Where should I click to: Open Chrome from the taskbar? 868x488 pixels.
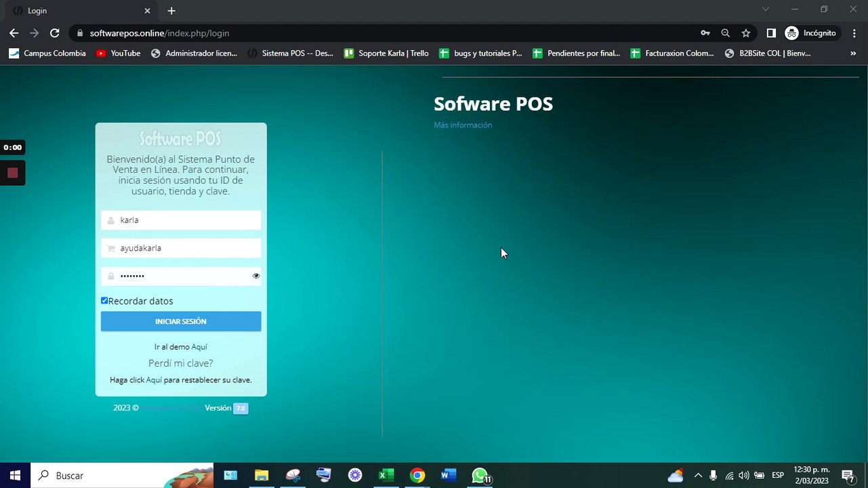coord(417,476)
